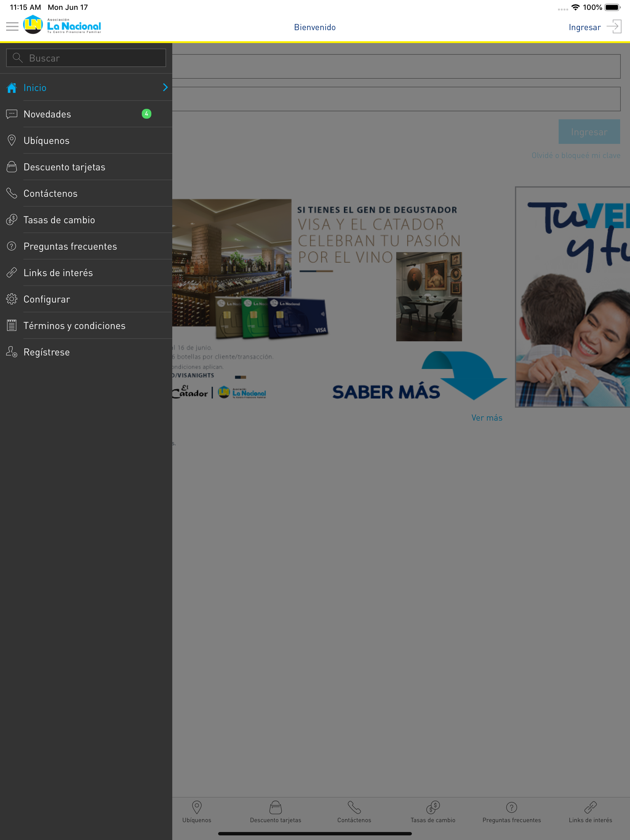Open Preguntas frecuentes in side menu

point(86,246)
